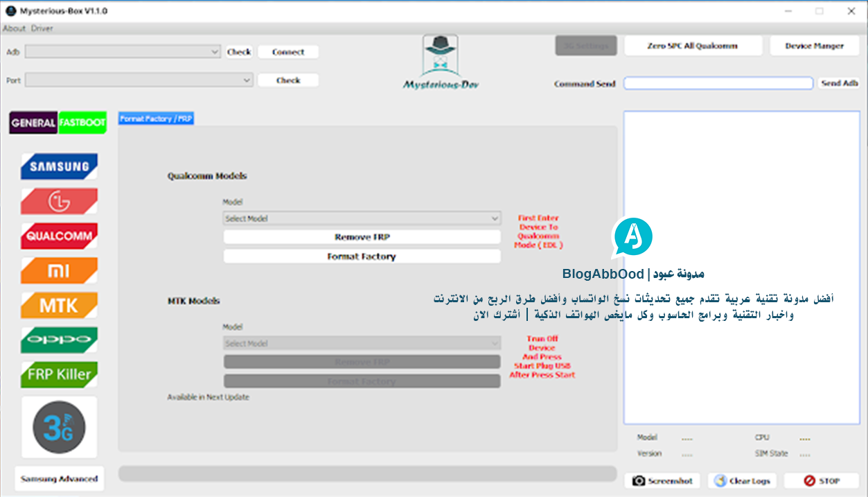Open the LG brand section

point(59,201)
